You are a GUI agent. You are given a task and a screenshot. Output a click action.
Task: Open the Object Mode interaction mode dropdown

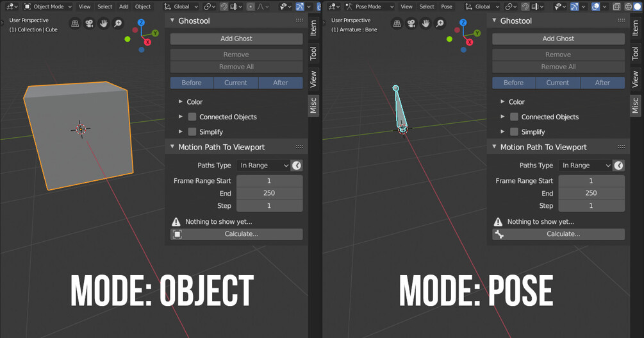point(47,6)
